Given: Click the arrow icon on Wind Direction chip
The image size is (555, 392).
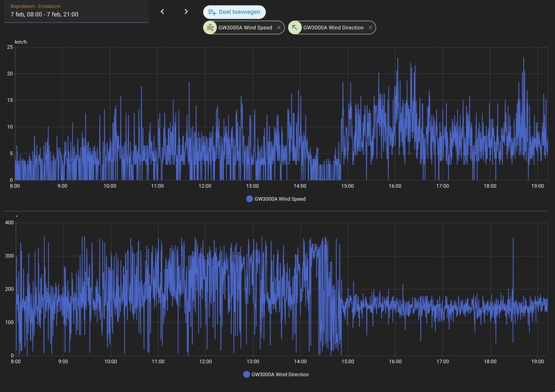Looking at the screenshot, I should tap(295, 28).
